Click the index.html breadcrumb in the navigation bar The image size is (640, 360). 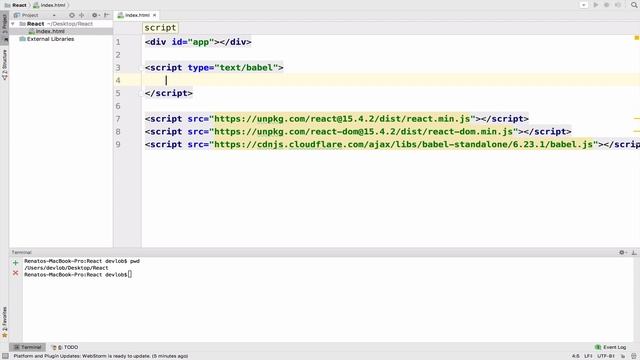point(49,5)
